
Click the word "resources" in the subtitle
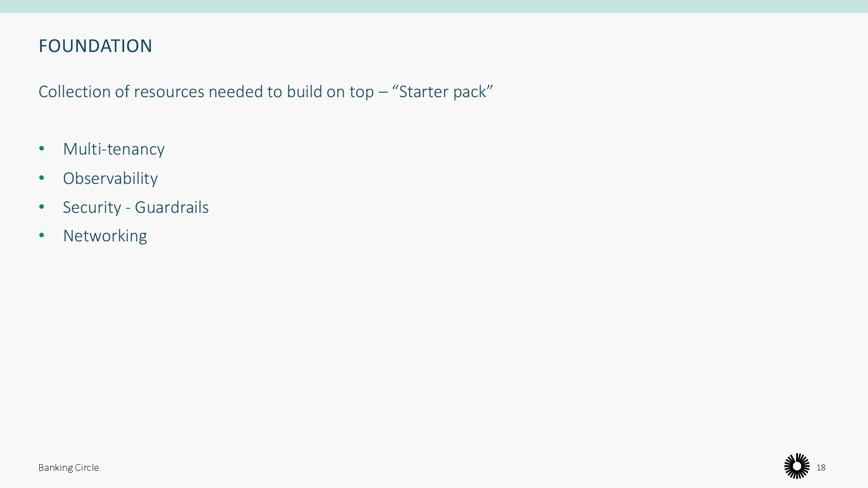pyautogui.click(x=169, y=92)
